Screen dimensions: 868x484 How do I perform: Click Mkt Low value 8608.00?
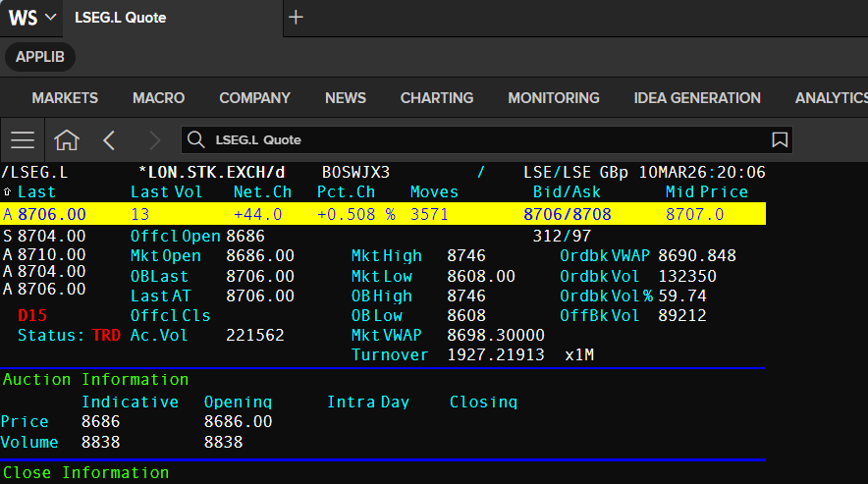(x=481, y=276)
